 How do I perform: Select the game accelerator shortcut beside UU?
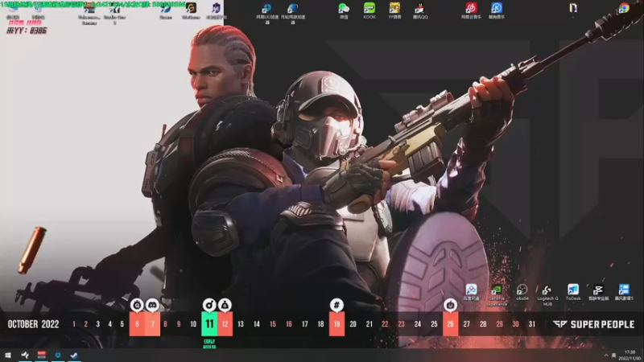[x=293, y=13]
